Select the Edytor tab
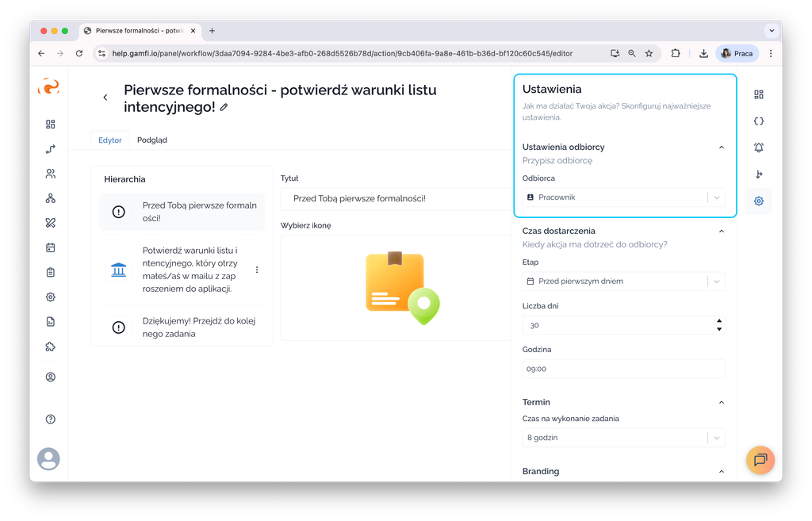The width and height of the screenshot is (812, 521). pyautogui.click(x=109, y=140)
